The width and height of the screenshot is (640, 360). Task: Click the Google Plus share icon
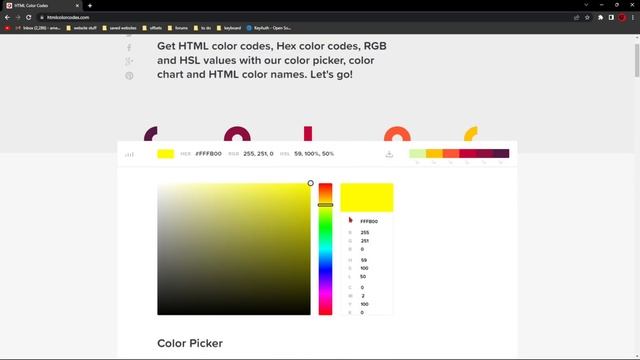tap(129, 62)
